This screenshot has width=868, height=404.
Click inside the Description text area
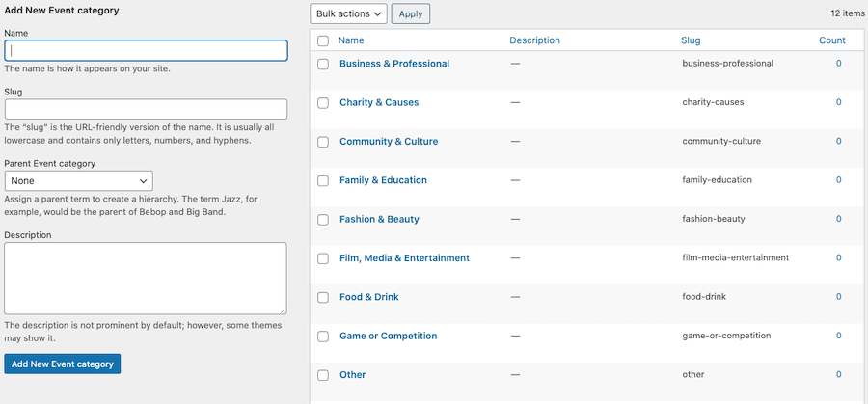[146, 279]
